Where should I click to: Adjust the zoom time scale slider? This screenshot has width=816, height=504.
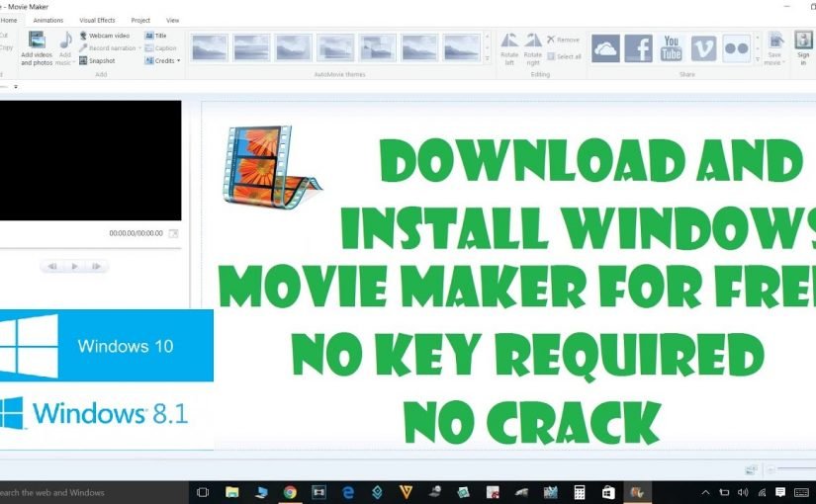(796, 469)
